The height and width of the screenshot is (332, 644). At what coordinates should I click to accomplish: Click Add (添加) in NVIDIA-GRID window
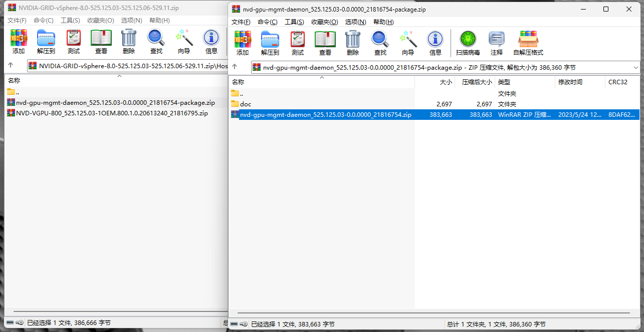point(19,41)
